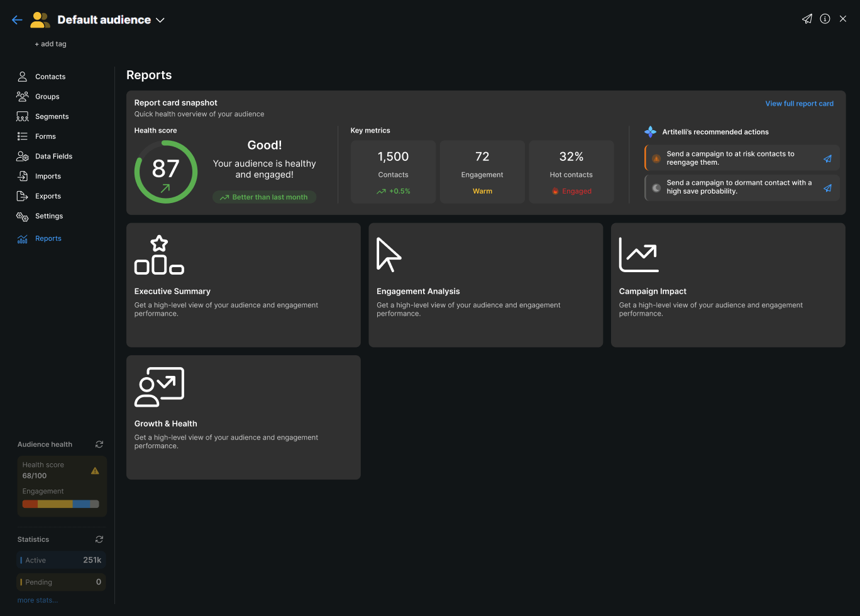This screenshot has width=860, height=616.
Task: Show more stats link
Action: (x=37, y=600)
